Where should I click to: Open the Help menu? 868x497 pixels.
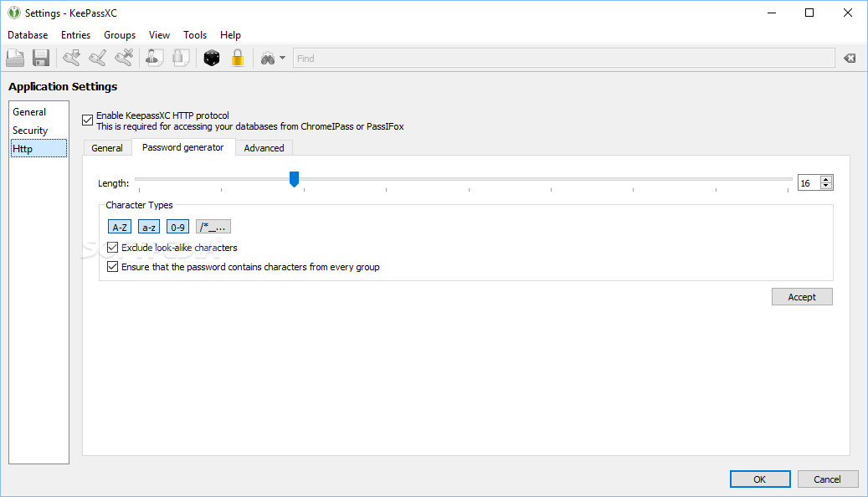pos(230,35)
